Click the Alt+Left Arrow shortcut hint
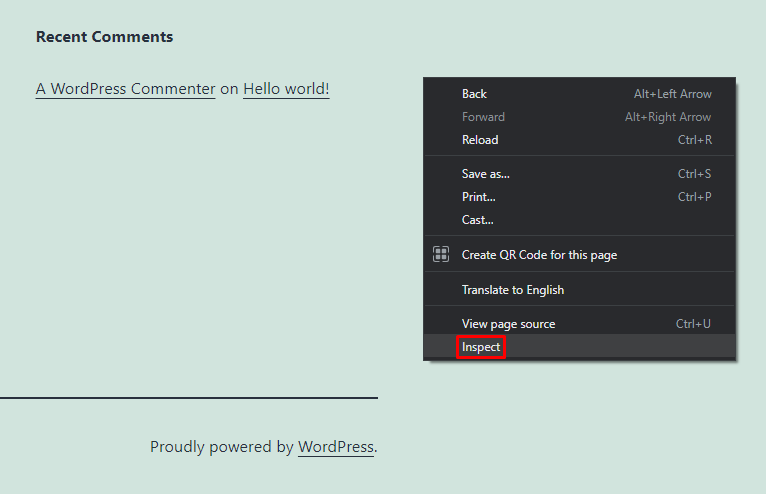Viewport: 766px width, 494px height. (x=672, y=94)
